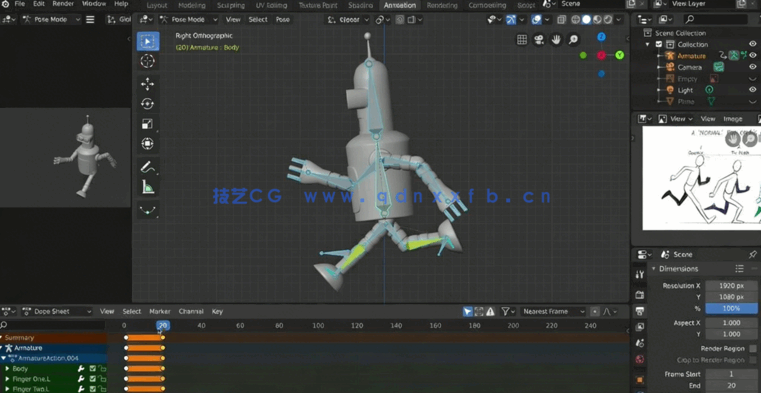Toggle orthographic grid view in viewport
The image size is (761, 393).
522,40
